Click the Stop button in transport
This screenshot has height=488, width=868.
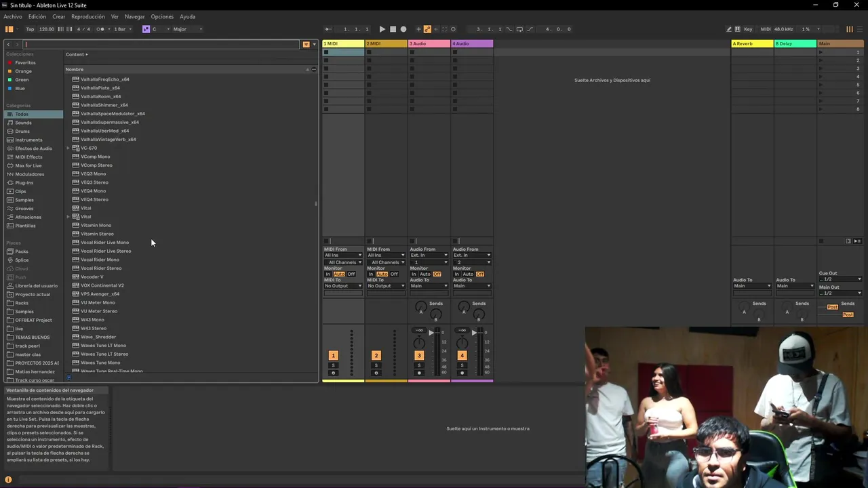(x=393, y=29)
